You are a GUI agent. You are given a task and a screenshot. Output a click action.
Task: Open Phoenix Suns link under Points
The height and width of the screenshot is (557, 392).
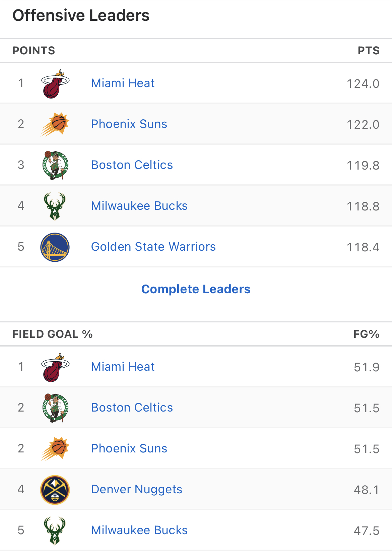pos(129,124)
